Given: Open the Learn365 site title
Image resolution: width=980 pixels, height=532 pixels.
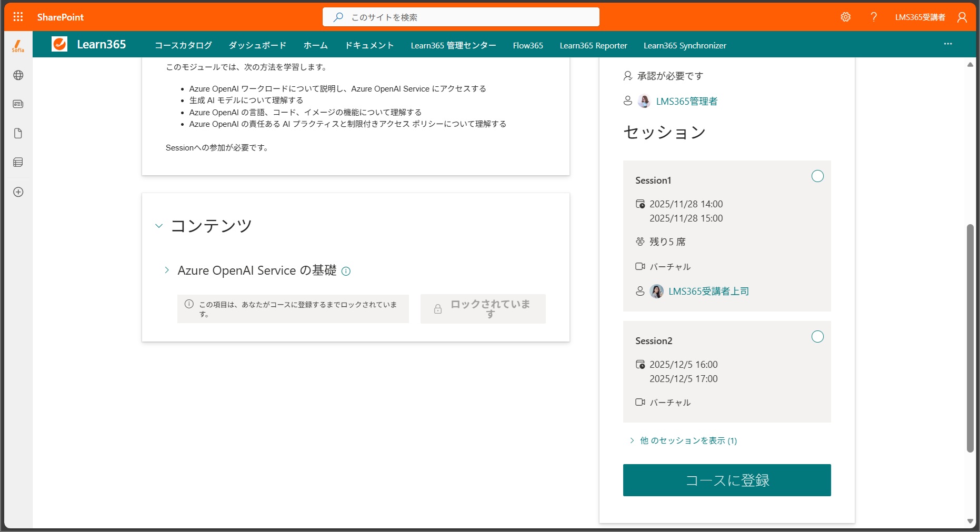Looking at the screenshot, I should tap(101, 44).
